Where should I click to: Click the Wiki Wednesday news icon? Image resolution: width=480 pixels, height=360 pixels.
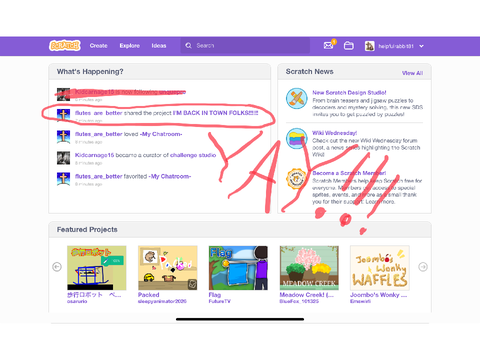click(x=296, y=138)
